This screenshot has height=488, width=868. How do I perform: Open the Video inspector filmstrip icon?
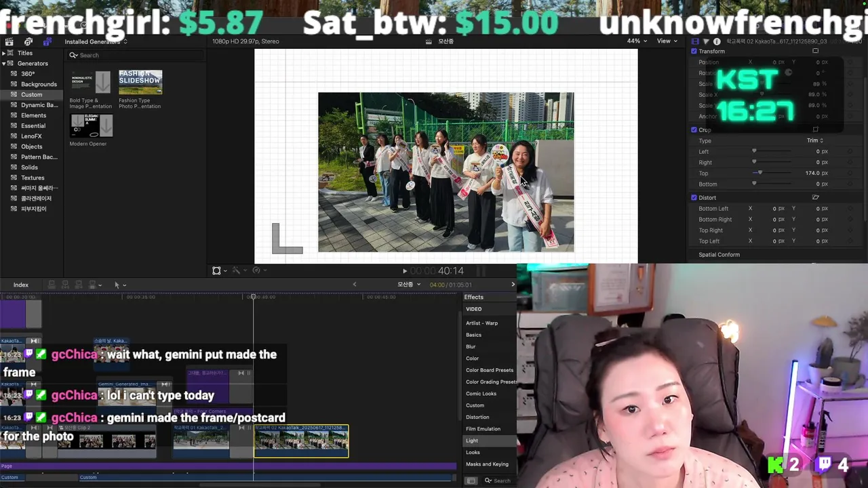click(694, 41)
